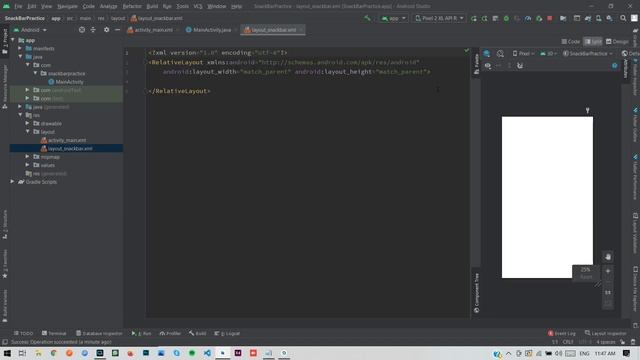
Task: Click the SDK Manager icon
Action: tap(609, 18)
